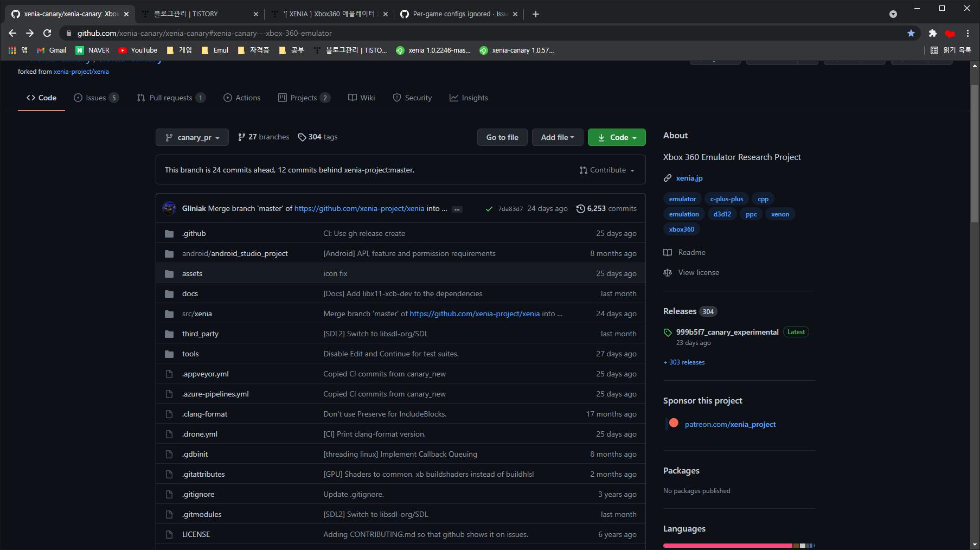Switch to Insights tab
The height and width of the screenshot is (550, 980).
coord(469,98)
